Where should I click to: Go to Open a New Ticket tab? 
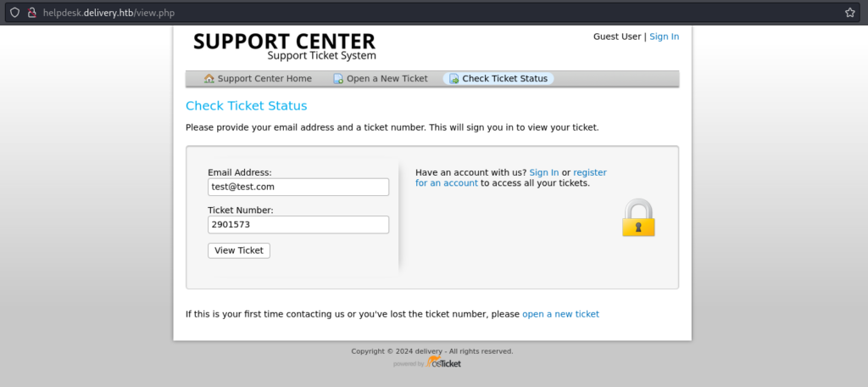387,79
